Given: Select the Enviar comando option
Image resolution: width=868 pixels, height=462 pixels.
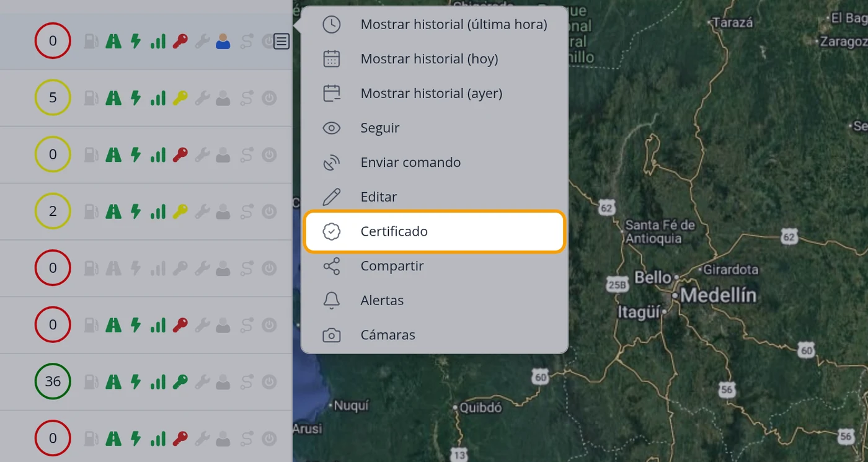Looking at the screenshot, I should coord(435,162).
